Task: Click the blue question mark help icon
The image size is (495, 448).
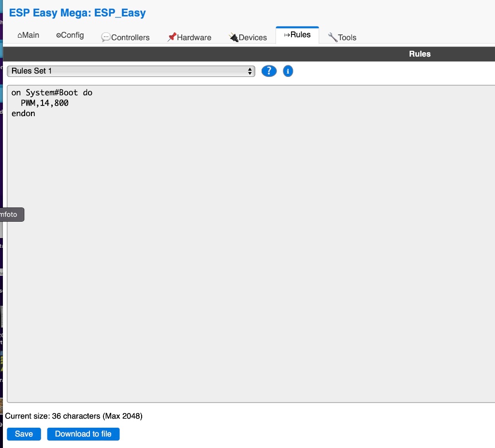Action: coord(269,71)
